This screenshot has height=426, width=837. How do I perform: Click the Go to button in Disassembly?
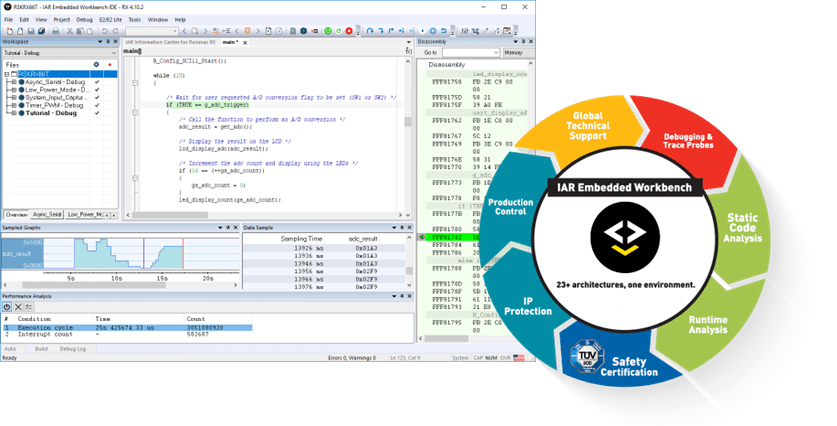tap(430, 53)
